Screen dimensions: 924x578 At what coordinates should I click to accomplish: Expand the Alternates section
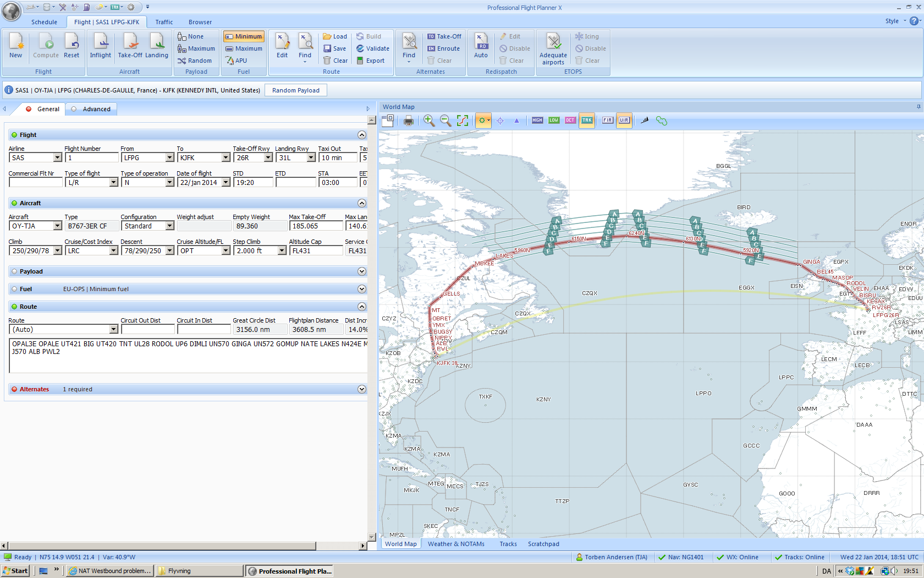(x=361, y=389)
